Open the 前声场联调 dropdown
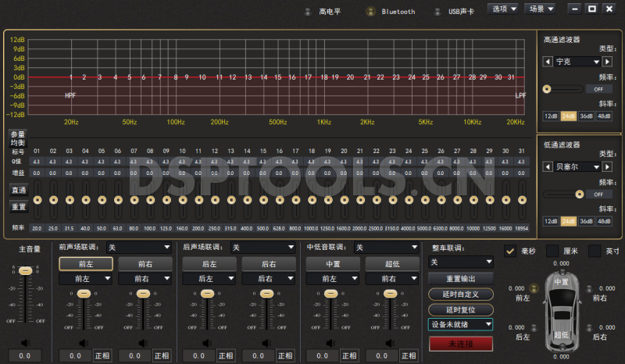Viewport: 625px width, 364px height. [139, 248]
